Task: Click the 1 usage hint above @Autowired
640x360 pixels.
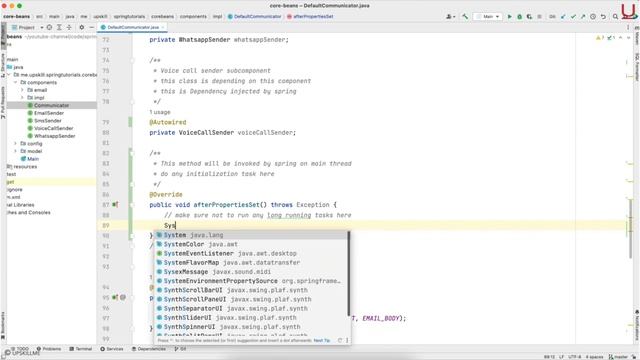Action: click(160, 112)
